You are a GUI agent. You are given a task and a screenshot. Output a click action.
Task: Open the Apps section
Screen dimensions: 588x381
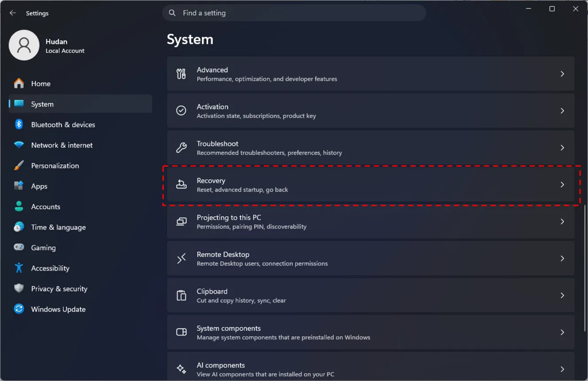point(81,186)
